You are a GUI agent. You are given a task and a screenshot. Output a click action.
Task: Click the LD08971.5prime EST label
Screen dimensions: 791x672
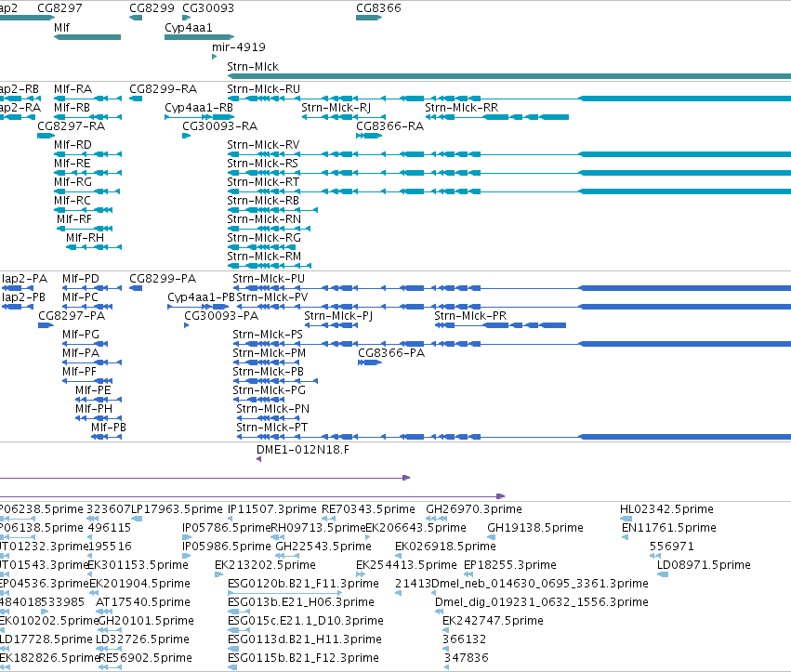pos(704,565)
